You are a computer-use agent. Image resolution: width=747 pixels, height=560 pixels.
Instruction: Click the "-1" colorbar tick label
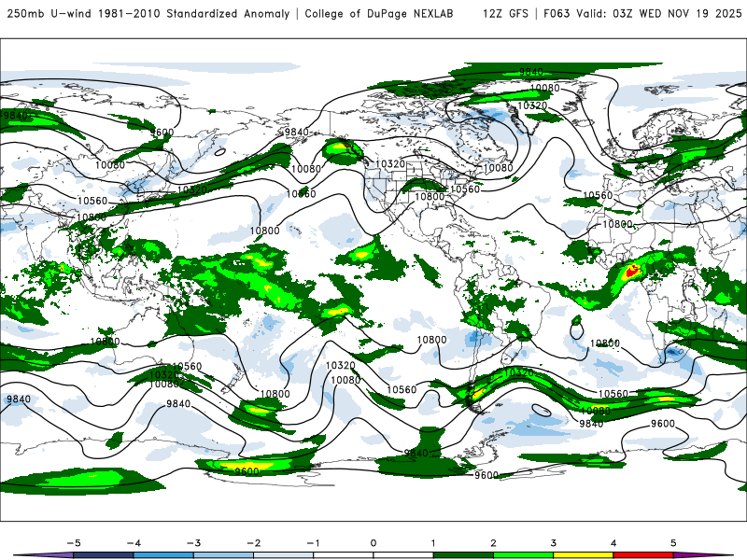(x=313, y=543)
